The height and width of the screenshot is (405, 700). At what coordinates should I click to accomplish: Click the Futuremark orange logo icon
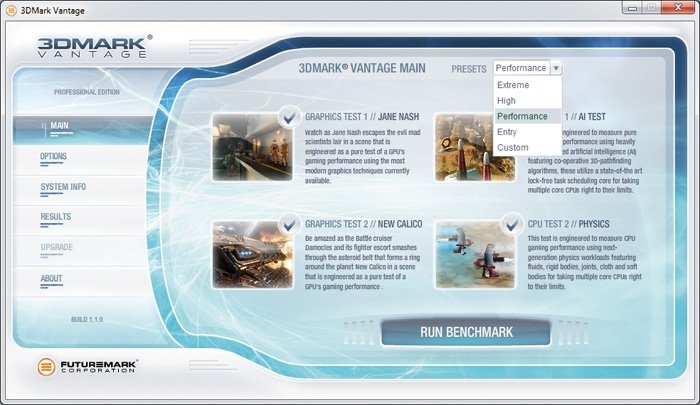click(x=46, y=367)
